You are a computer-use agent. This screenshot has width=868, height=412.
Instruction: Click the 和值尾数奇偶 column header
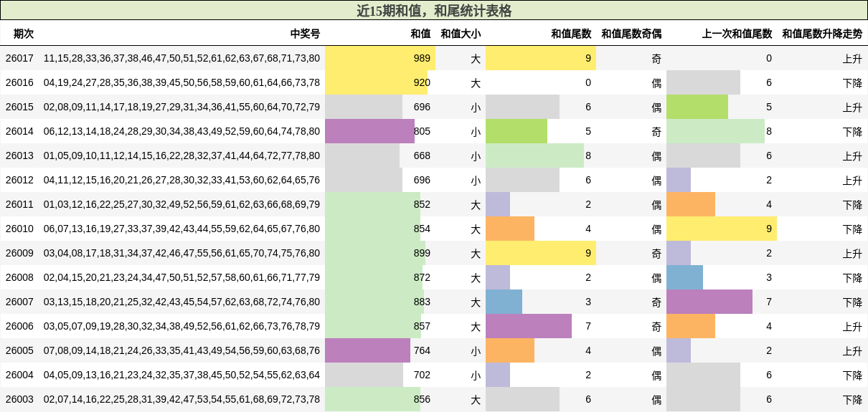[631, 34]
